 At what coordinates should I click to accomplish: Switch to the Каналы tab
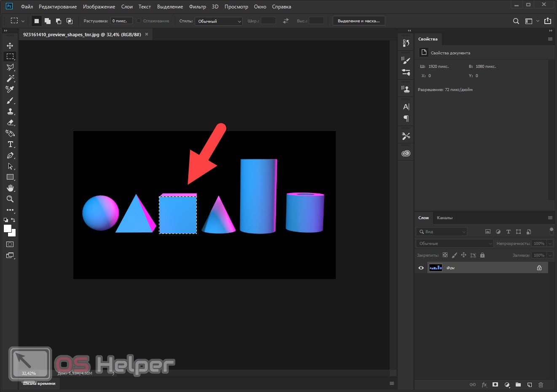(x=445, y=218)
